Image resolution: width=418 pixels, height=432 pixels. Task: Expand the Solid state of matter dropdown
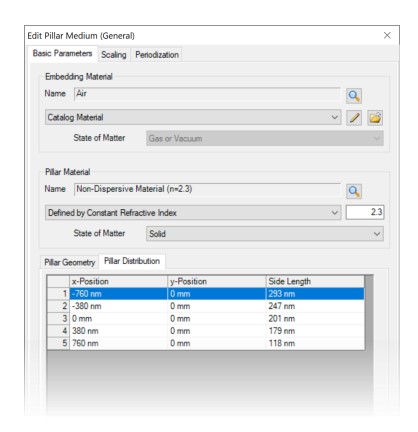[265, 234]
